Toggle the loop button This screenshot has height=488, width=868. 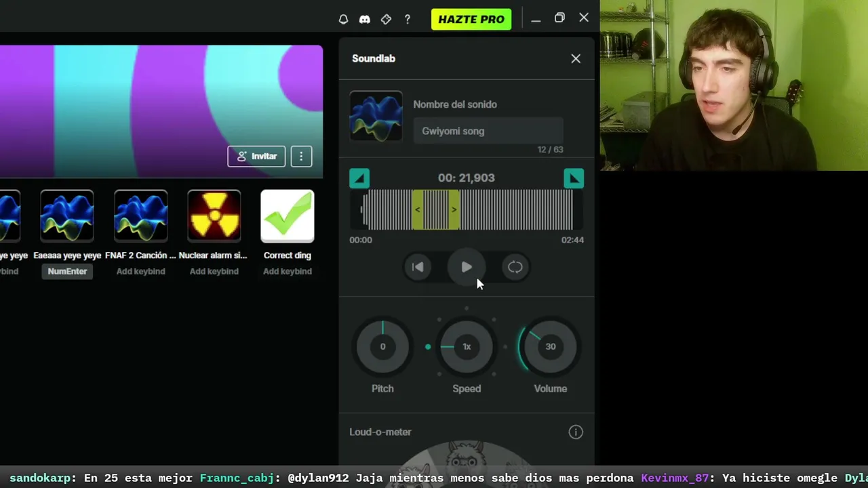pos(515,267)
